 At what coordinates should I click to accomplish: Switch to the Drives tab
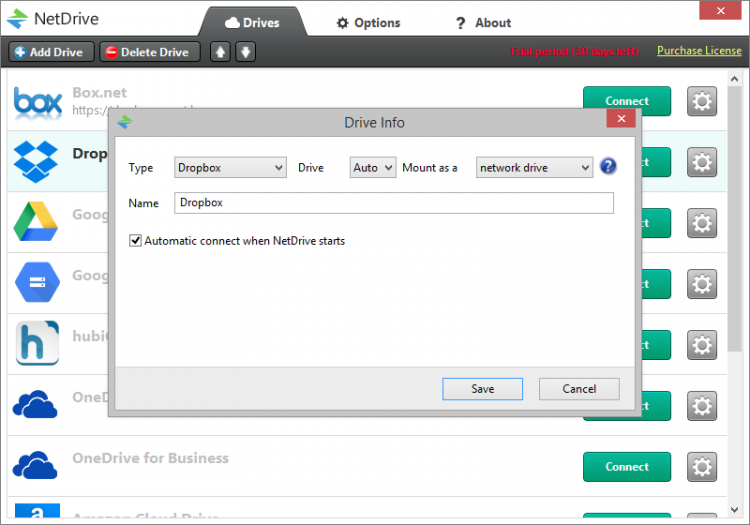pyautogui.click(x=253, y=22)
